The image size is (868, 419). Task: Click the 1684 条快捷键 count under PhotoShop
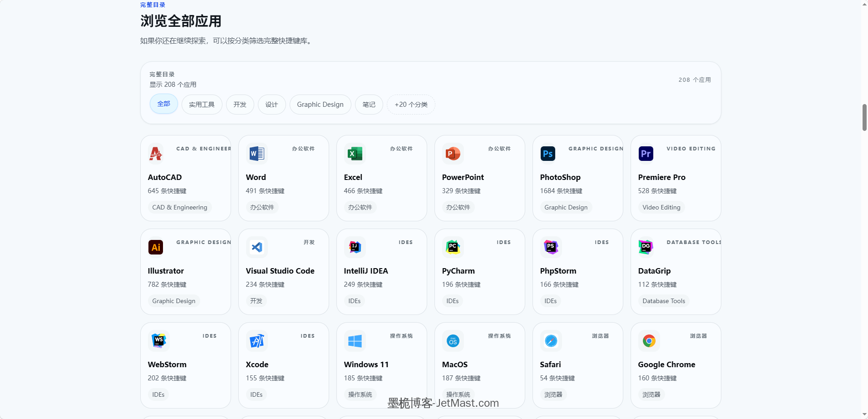[561, 191]
